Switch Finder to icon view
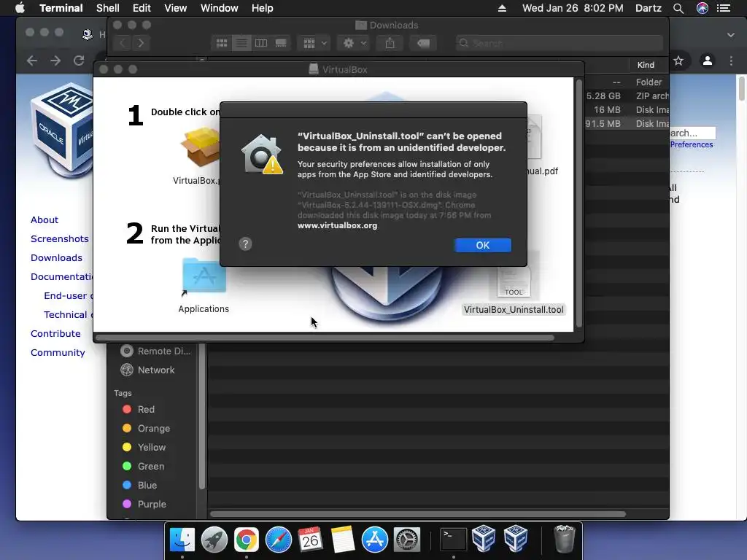 [x=222, y=43]
